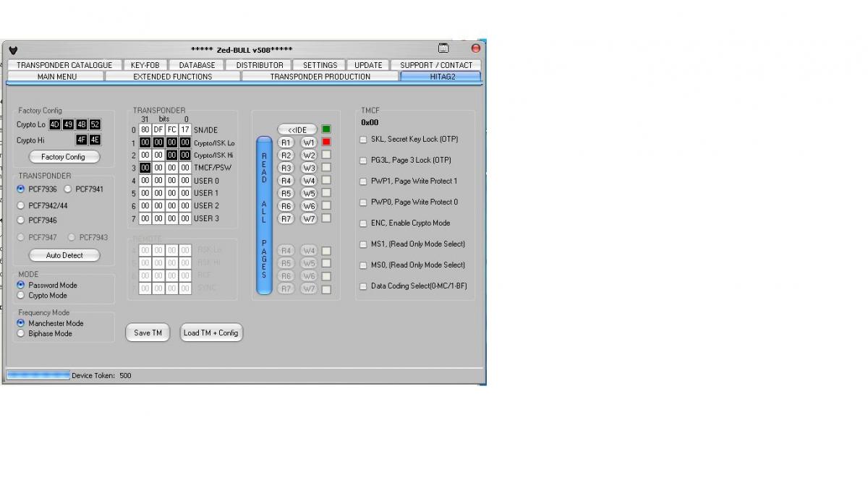Select the PCF7946 radio button
This screenshot has width=868, height=488.
(x=20, y=220)
